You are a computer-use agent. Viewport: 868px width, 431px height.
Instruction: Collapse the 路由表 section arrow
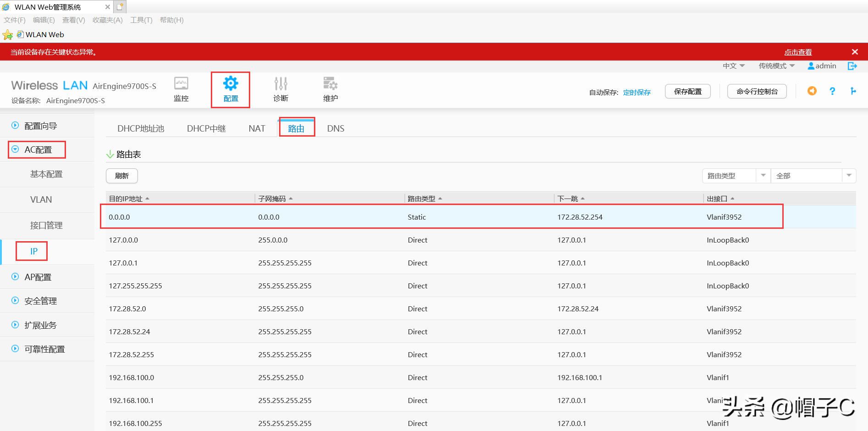click(110, 155)
